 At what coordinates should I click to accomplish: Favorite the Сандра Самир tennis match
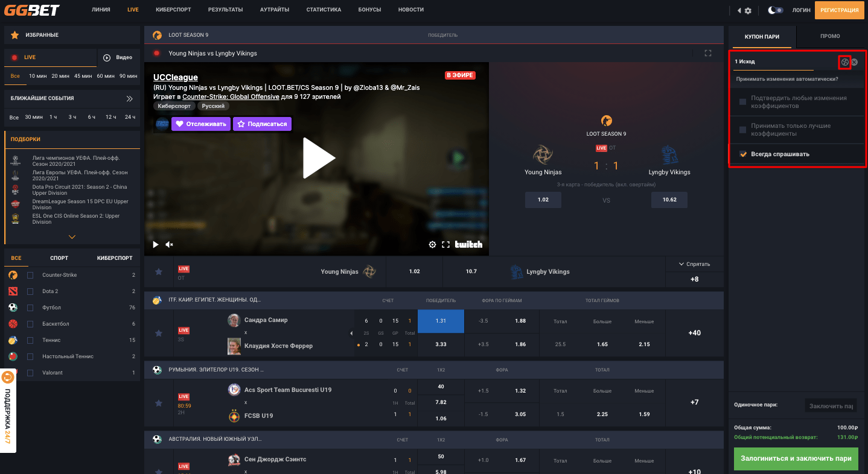click(x=159, y=333)
